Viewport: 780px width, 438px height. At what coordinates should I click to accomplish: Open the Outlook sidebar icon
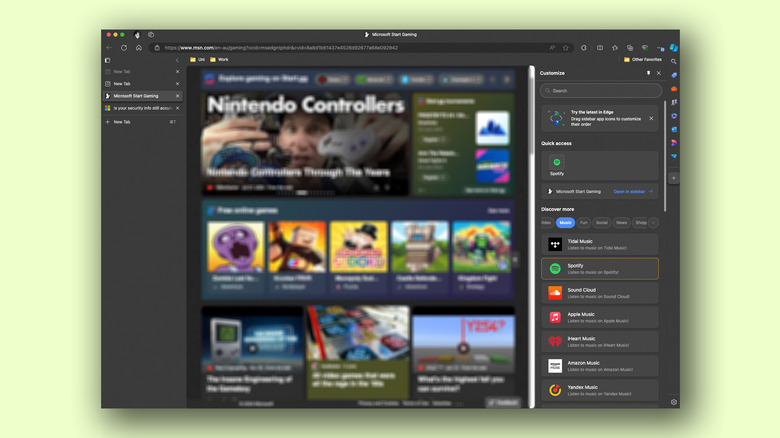point(674,129)
